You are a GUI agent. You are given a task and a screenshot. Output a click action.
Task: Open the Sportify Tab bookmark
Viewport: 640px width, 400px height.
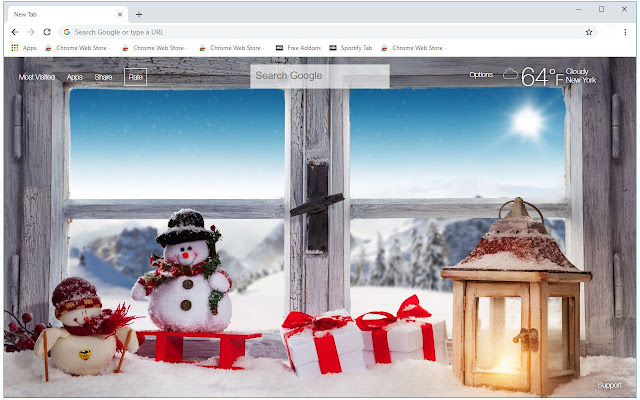pos(351,48)
